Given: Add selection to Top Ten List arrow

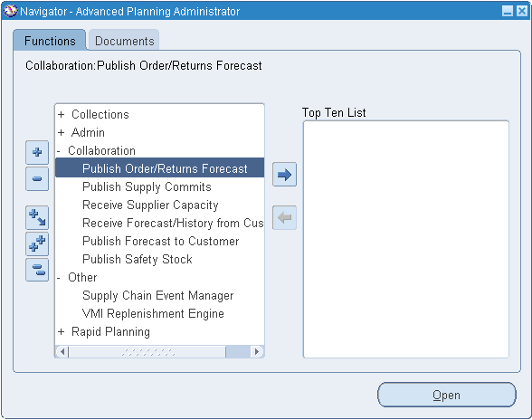Looking at the screenshot, I should click(284, 175).
